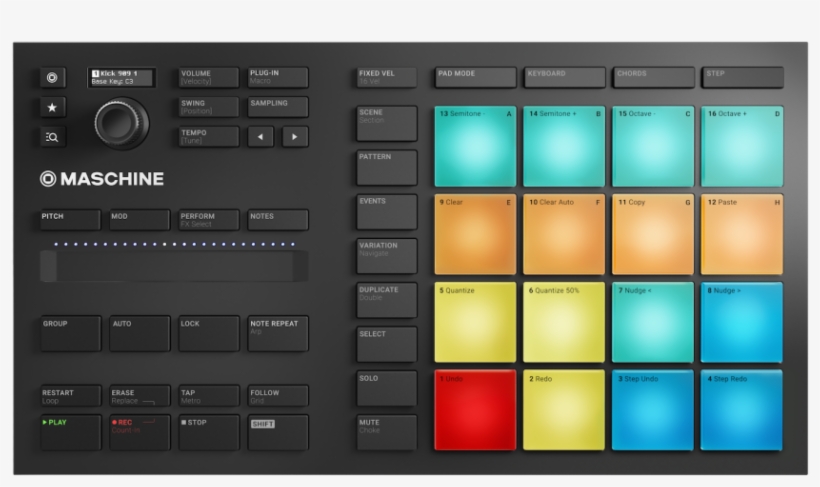Enable PITCH strip mode
The image size is (820, 487).
click(x=71, y=220)
